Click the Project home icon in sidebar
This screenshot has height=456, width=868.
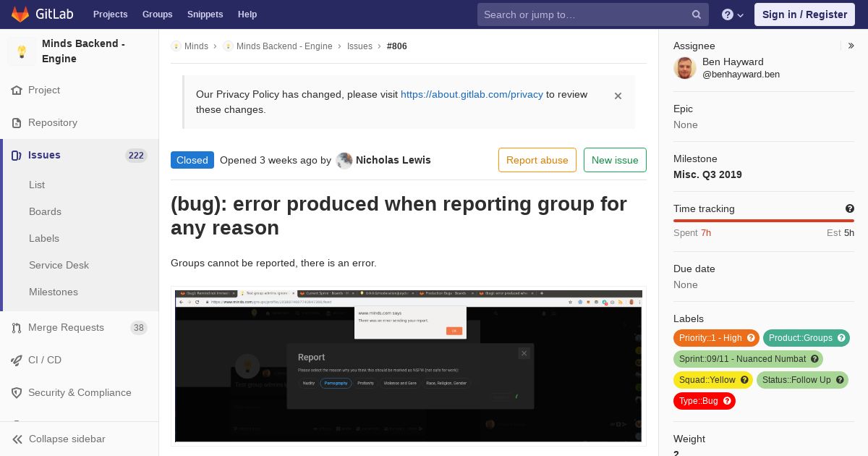click(x=17, y=90)
